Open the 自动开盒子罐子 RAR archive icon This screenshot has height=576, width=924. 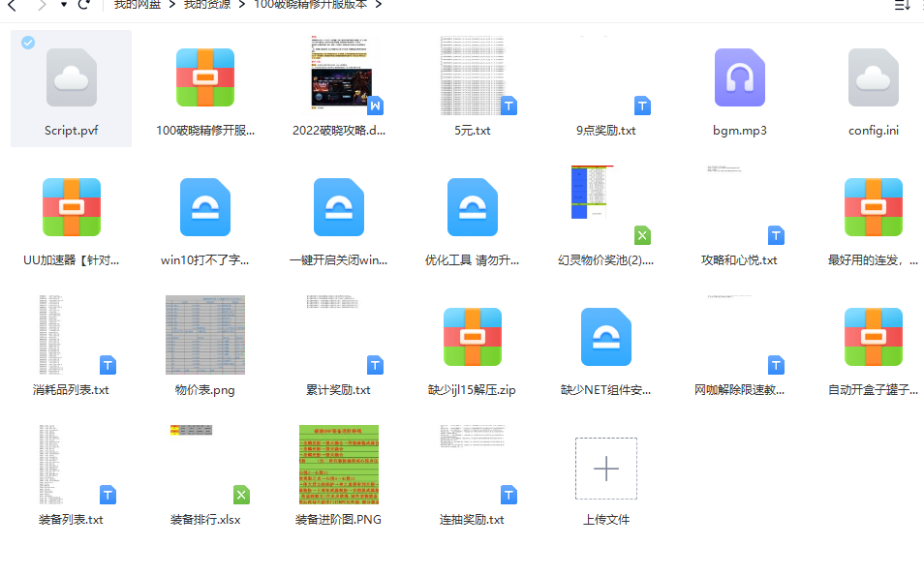click(x=873, y=337)
